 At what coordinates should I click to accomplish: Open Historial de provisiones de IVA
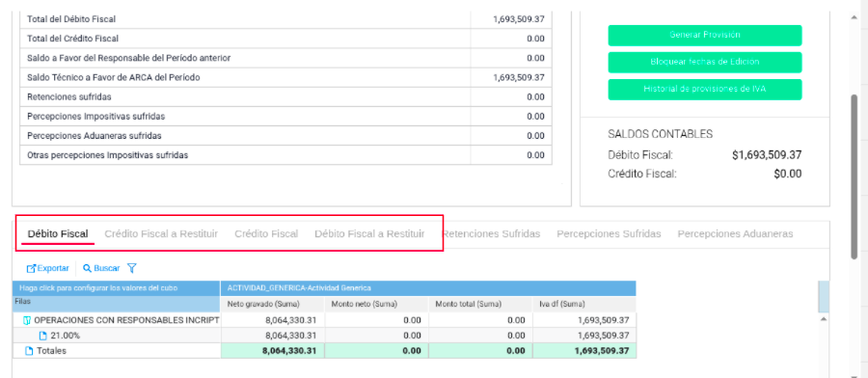pos(705,89)
